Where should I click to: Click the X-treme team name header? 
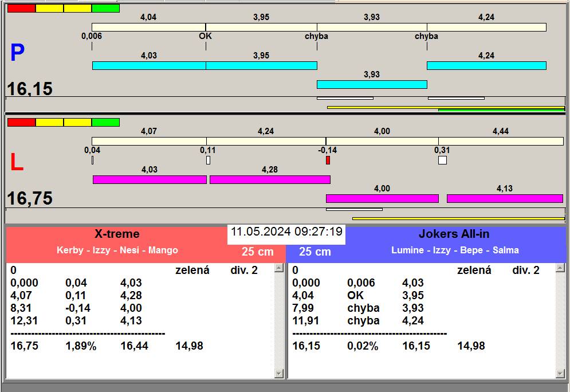(117, 234)
